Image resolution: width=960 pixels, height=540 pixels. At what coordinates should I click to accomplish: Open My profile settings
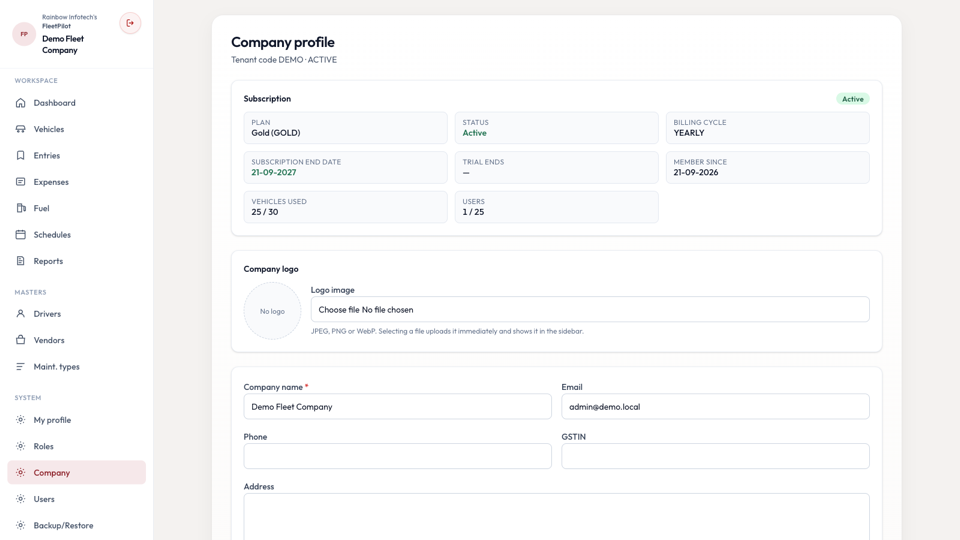click(77, 420)
